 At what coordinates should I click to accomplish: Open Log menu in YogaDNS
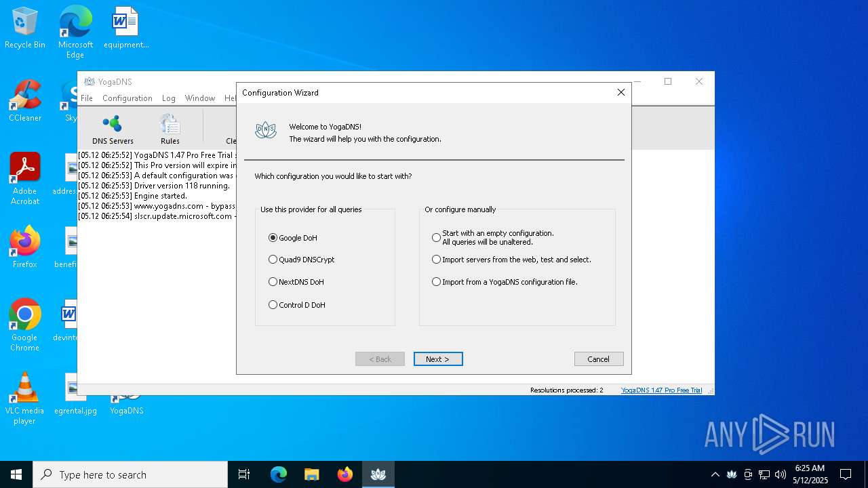(x=169, y=98)
